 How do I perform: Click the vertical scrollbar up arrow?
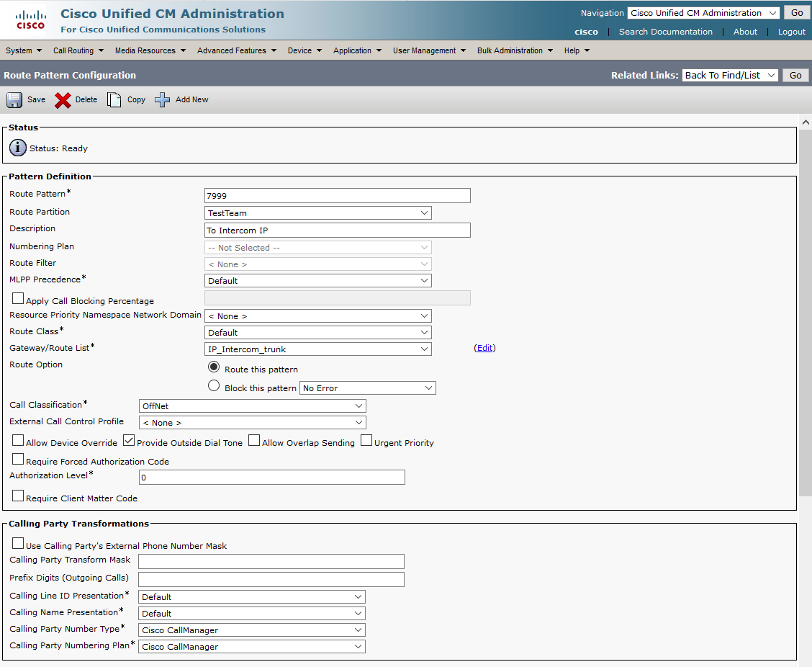(806, 123)
